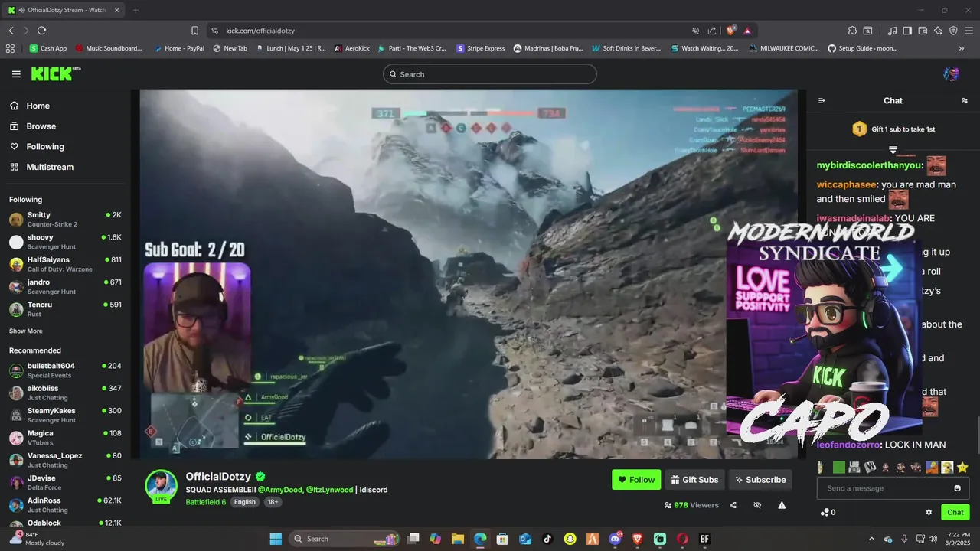Screen dimensions: 980x551
Task: Click the Brave Shields lion icon
Action: click(x=731, y=31)
